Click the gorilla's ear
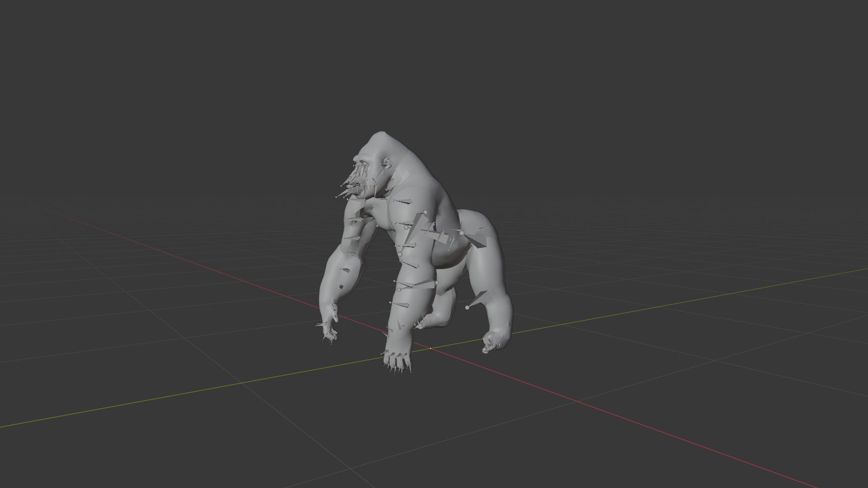 [387, 163]
